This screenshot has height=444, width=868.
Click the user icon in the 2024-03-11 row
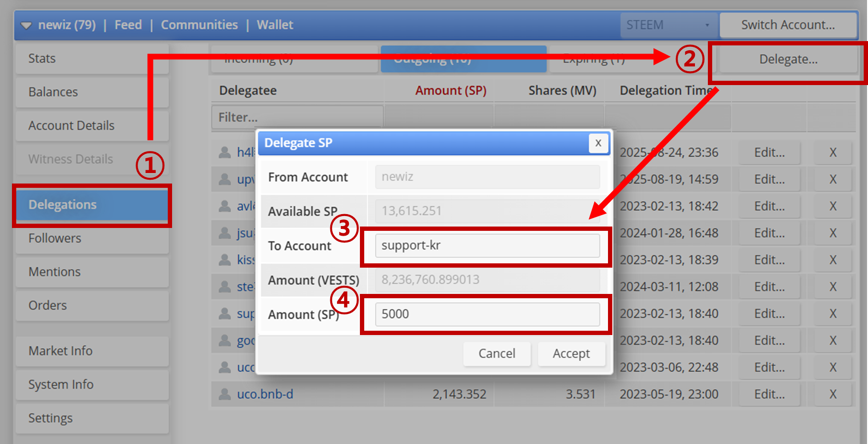click(224, 286)
